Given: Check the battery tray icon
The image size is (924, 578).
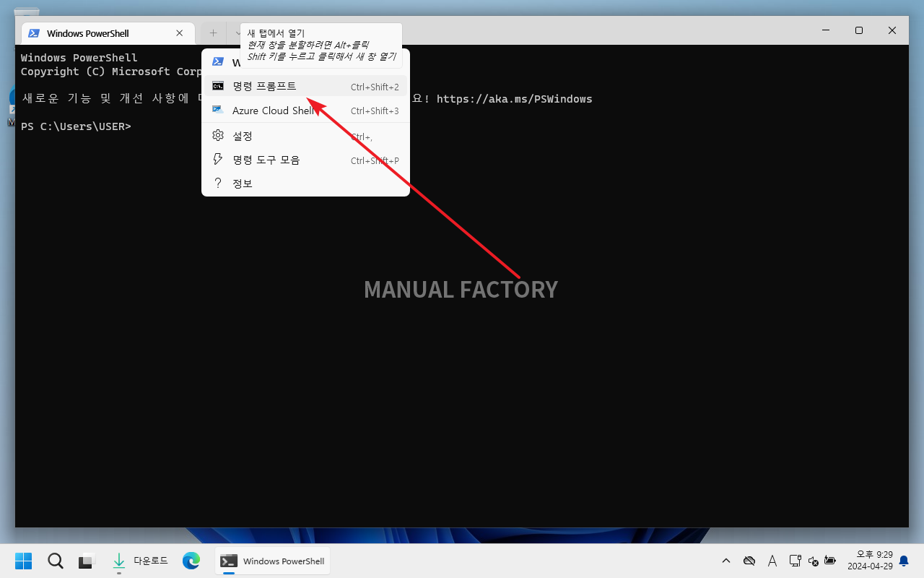Looking at the screenshot, I should pos(830,561).
